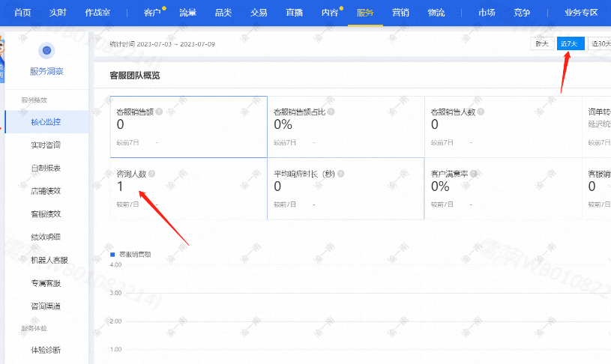Toggle the 客服销售额 chart legend marker
The width and height of the screenshot is (611, 364).
click(112, 255)
